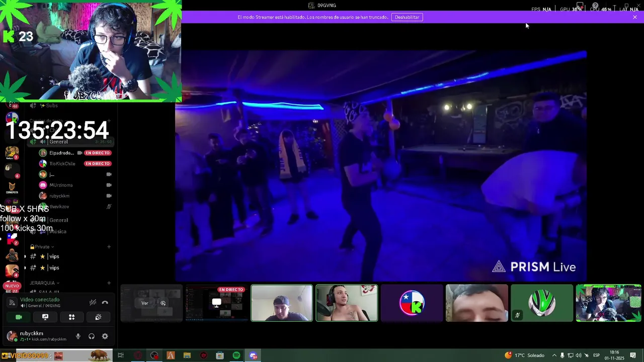Click EN DIRECTO badge next to TioKickChile
Viewport: 644px width, 362px height.
pyautogui.click(x=98, y=163)
